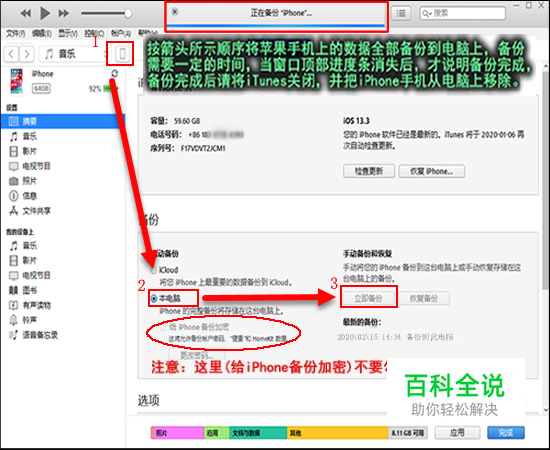Click the 检查更新 button
Image resolution: width=550 pixels, height=450 pixels.
tap(369, 171)
